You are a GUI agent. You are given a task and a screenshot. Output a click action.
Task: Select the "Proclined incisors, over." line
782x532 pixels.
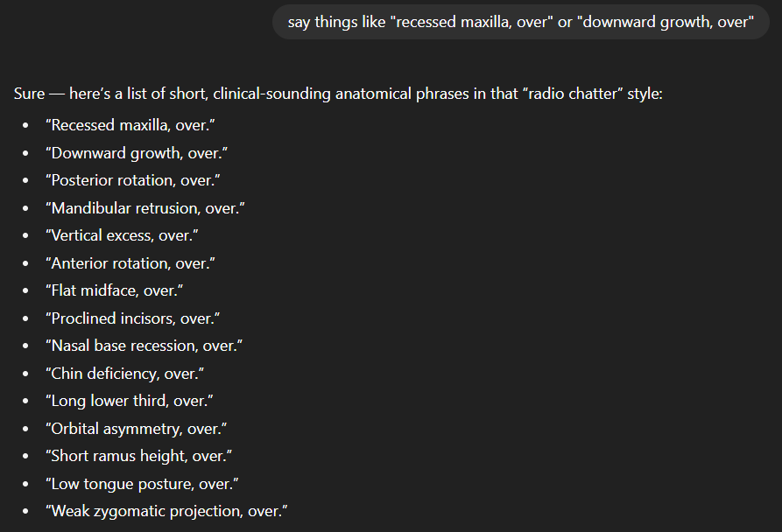tap(132, 318)
